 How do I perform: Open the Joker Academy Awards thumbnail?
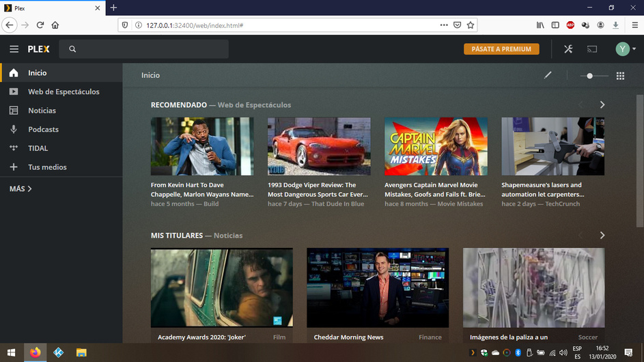(222, 288)
